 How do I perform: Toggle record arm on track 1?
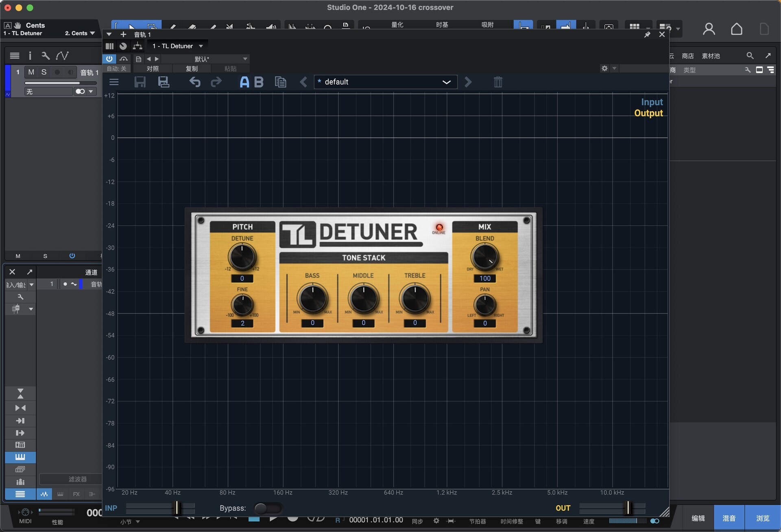tap(57, 72)
